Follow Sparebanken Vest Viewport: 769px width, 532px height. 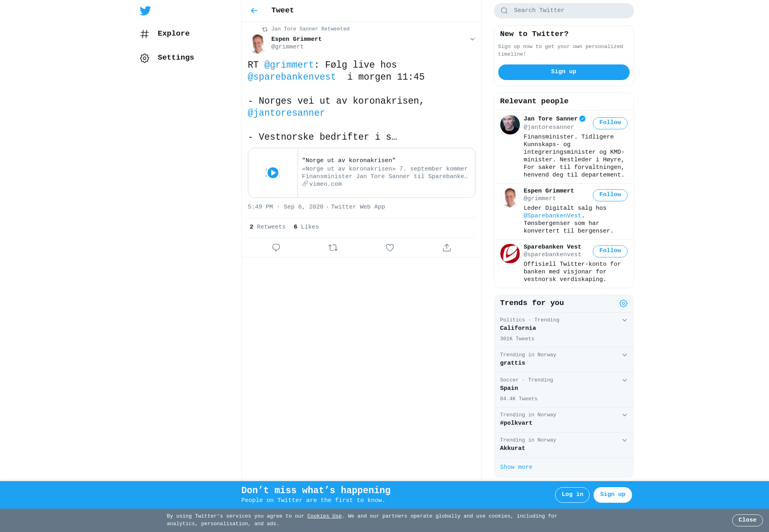[610, 251]
